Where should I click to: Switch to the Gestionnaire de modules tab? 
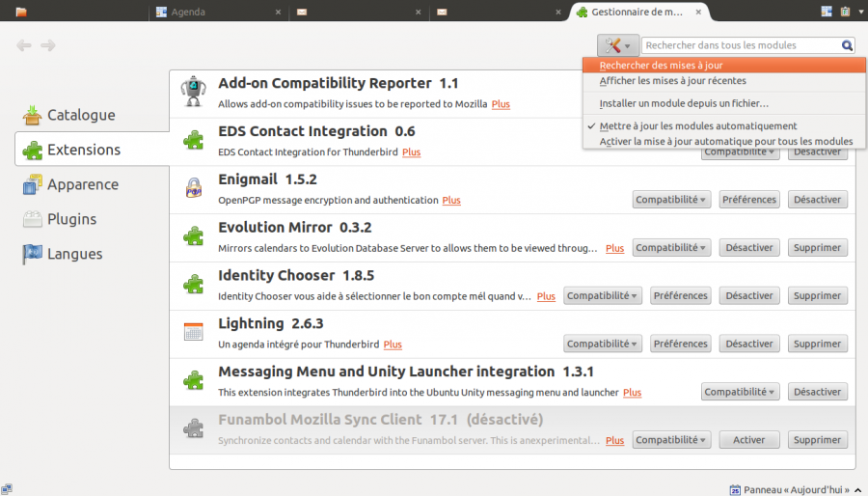[x=639, y=12]
